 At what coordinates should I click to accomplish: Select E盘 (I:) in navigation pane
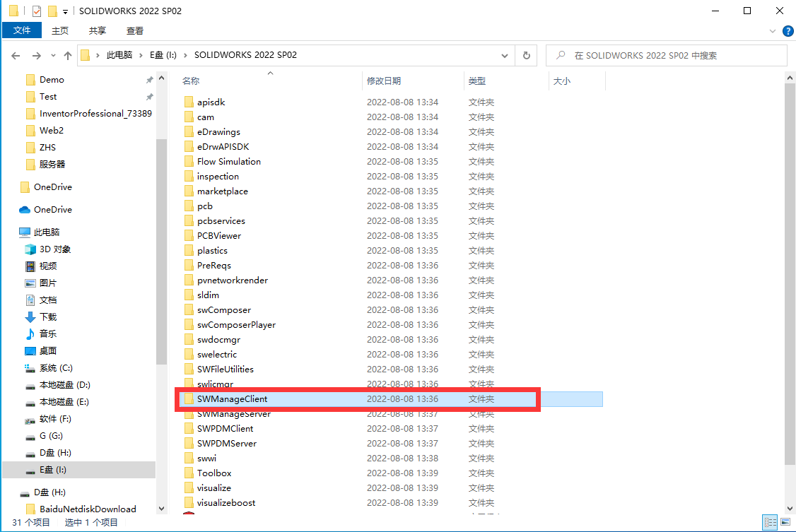(x=78, y=470)
